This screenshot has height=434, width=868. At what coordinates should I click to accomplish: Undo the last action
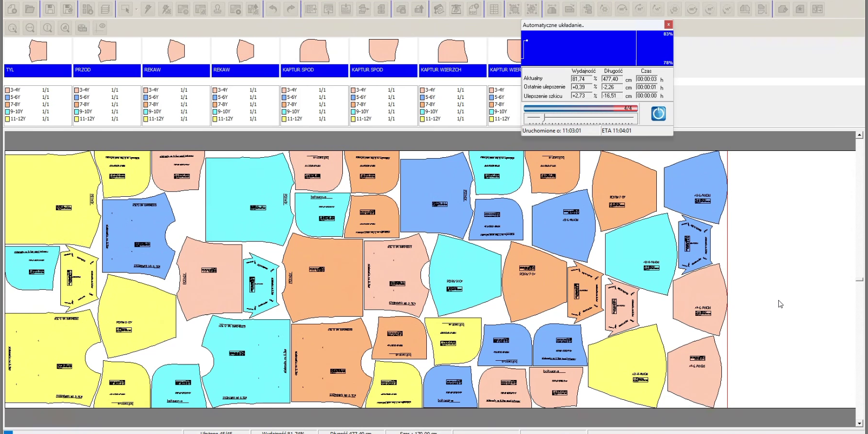click(x=273, y=9)
